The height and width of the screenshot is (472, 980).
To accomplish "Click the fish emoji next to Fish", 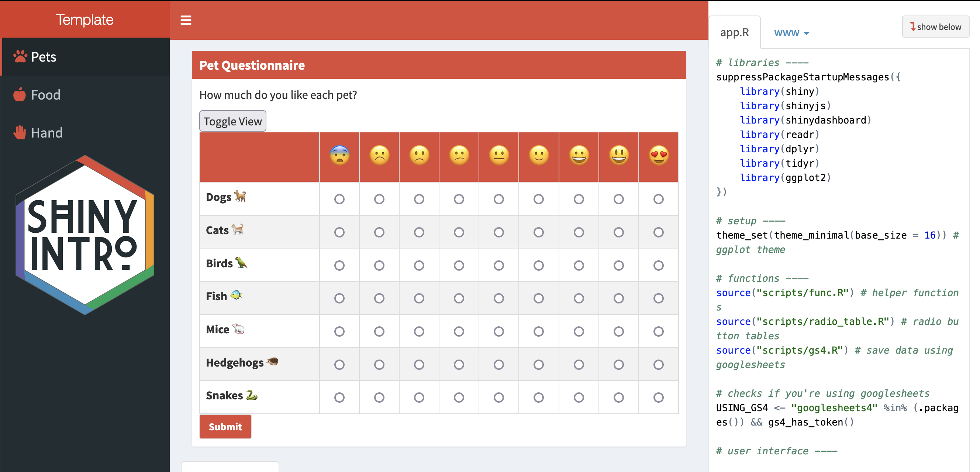I will tap(236, 295).
